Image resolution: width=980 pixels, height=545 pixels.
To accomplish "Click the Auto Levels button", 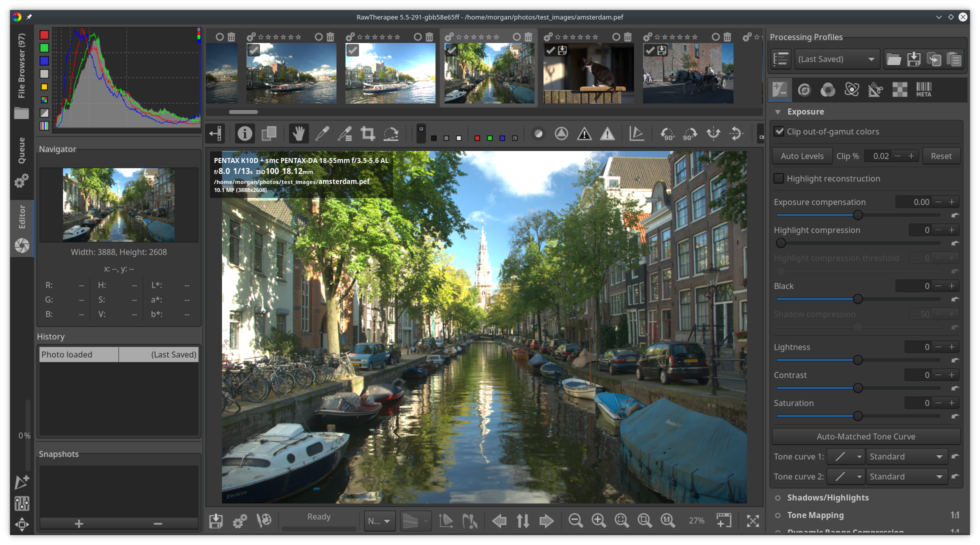I will (802, 156).
